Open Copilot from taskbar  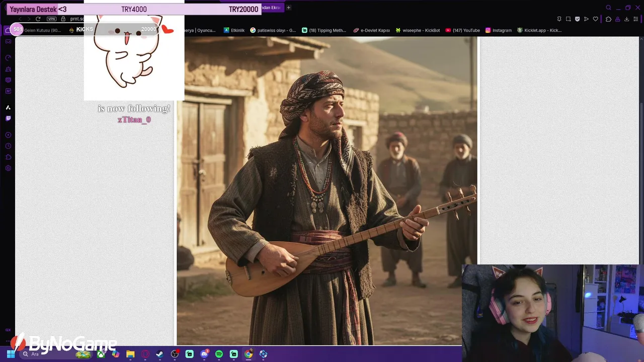(116, 354)
